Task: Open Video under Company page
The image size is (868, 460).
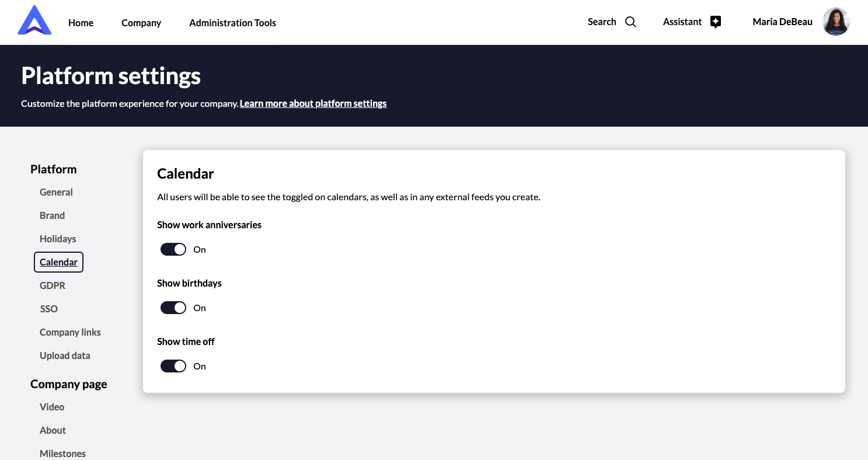Action: pos(52,407)
